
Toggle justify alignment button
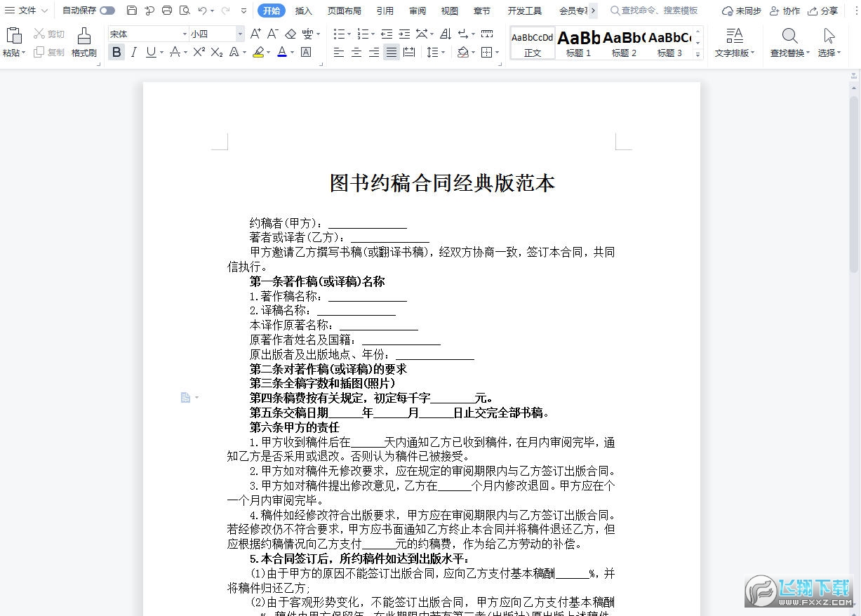tap(392, 53)
